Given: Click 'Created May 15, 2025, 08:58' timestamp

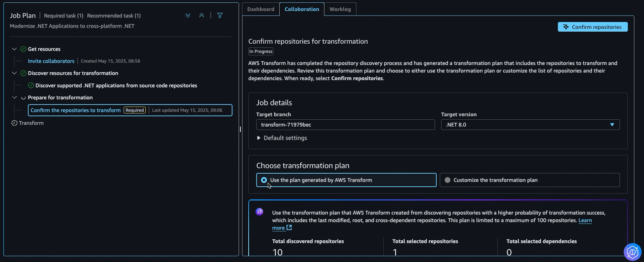Looking at the screenshot, I should pos(111,61).
